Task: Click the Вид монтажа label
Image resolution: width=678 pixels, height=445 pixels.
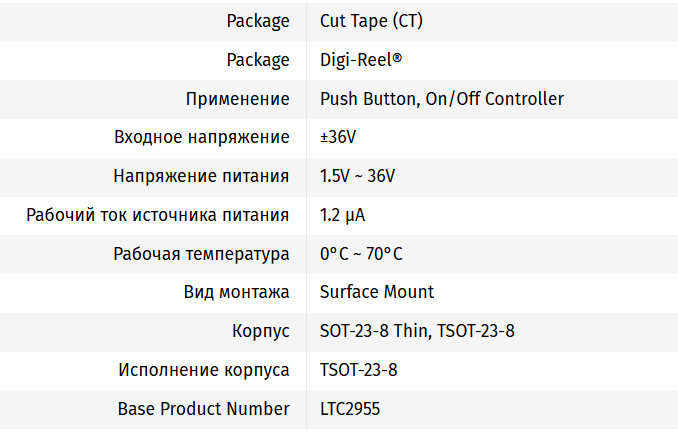Action: click(237, 292)
